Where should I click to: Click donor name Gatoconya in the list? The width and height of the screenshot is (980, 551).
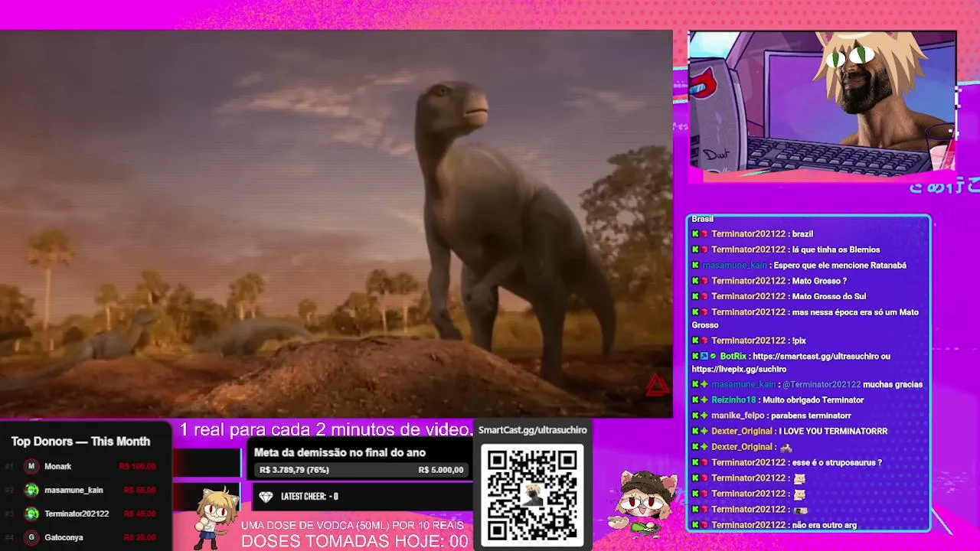[64, 537]
